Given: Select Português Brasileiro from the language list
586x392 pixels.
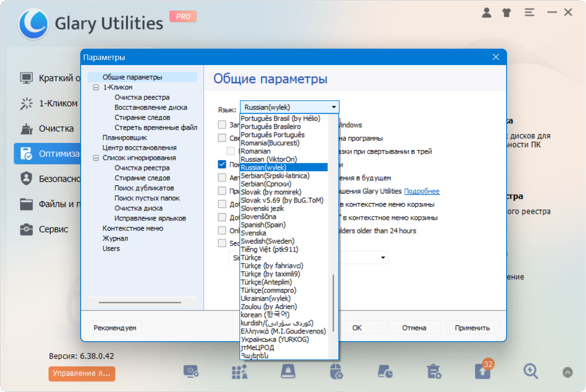Looking at the screenshot, I should (x=271, y=126).
